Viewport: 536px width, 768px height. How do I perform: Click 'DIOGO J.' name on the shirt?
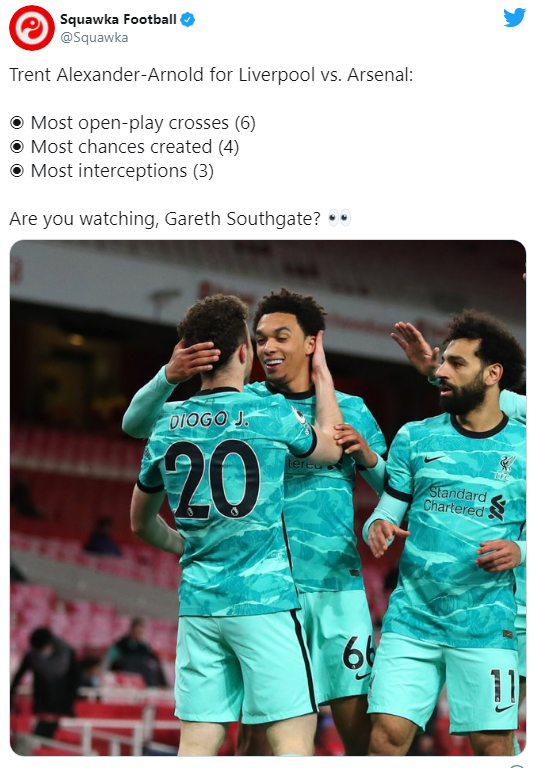pos(209,419)
